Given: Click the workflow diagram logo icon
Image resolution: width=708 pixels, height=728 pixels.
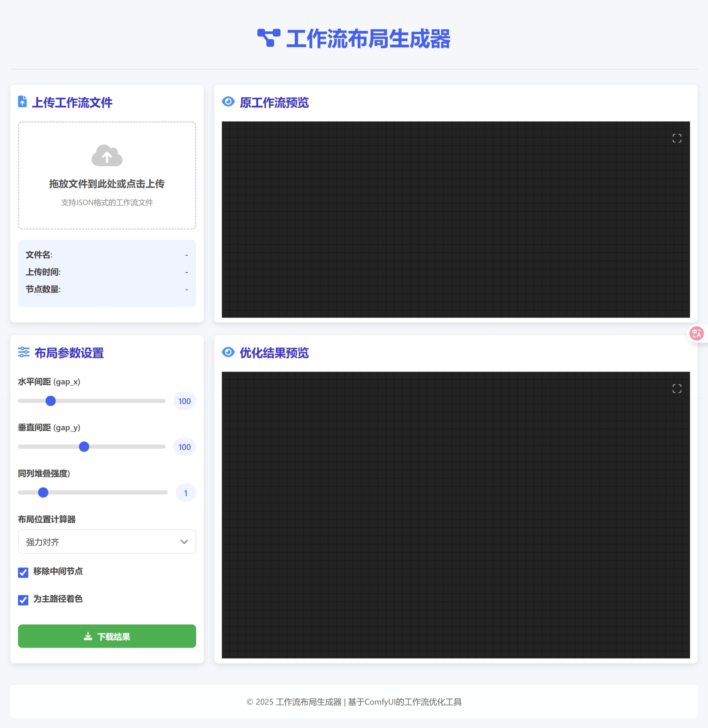Looking at the screenshot, I should 269,38.
